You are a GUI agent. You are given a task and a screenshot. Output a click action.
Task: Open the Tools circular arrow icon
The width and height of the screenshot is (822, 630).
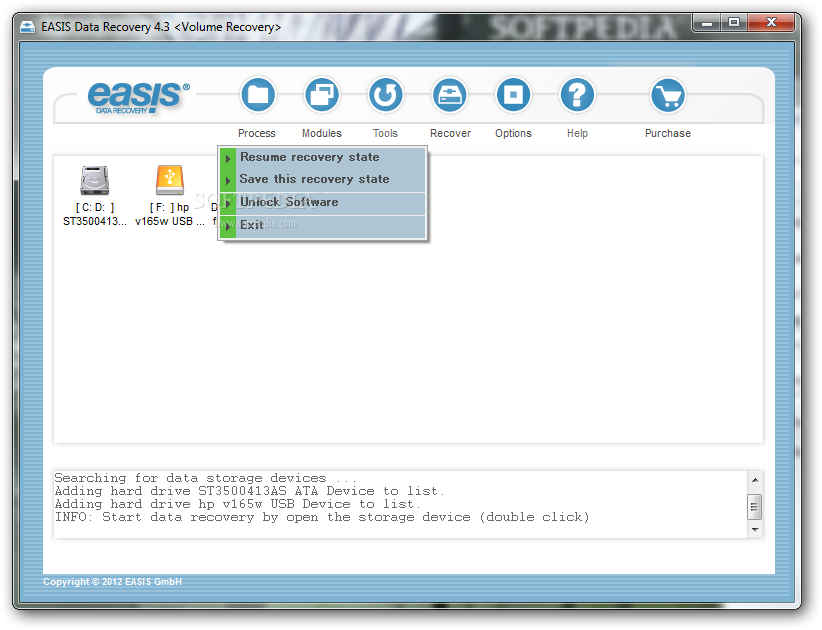(x=385, y=95)
